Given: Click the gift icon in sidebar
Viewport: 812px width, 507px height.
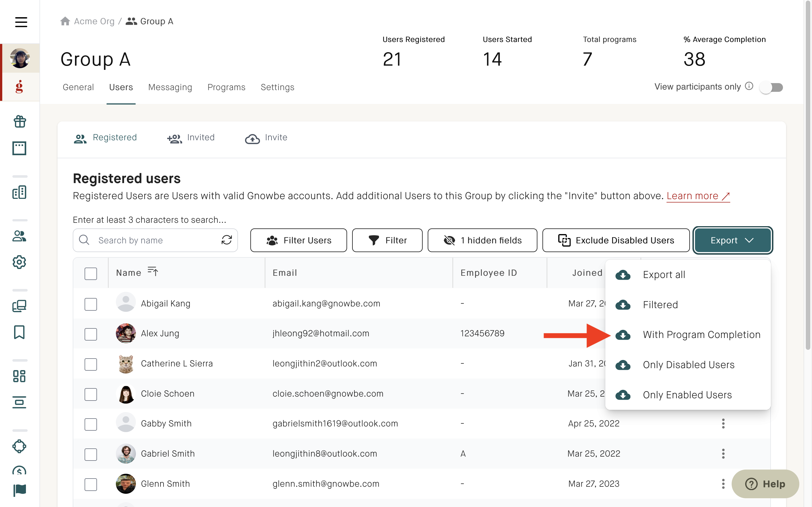Looking at the screenshot, I should point(20,121).
